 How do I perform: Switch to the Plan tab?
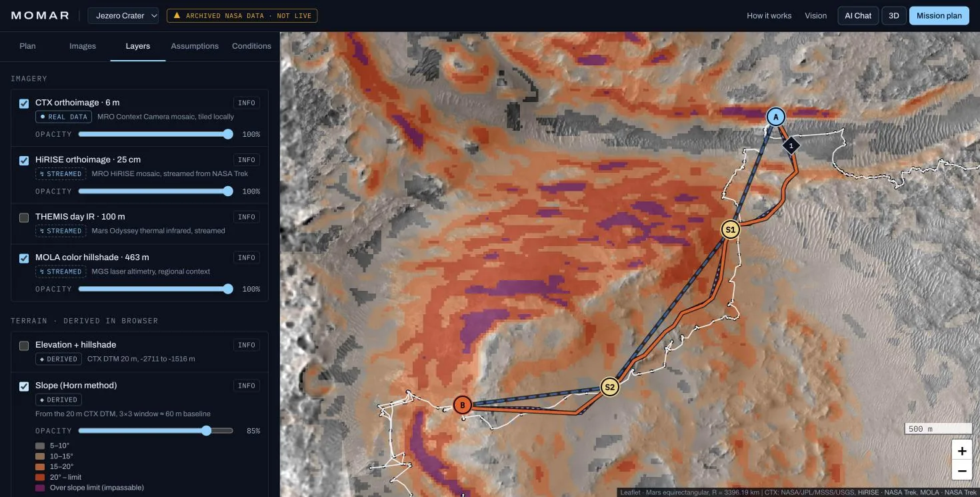pos(27,46)
